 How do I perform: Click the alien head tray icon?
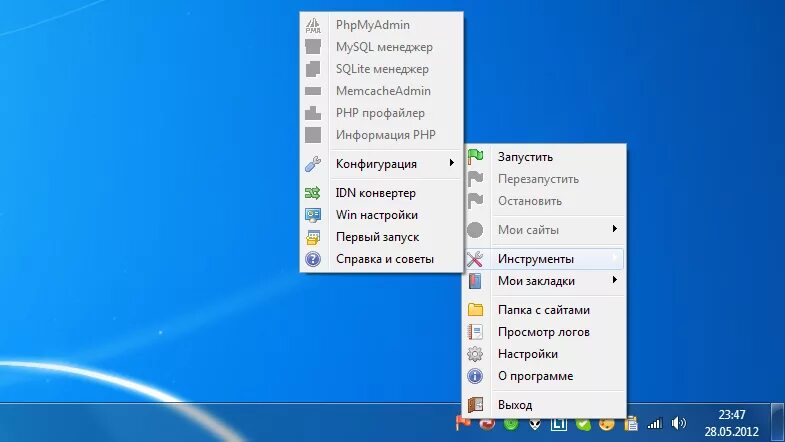pos(535,425)
